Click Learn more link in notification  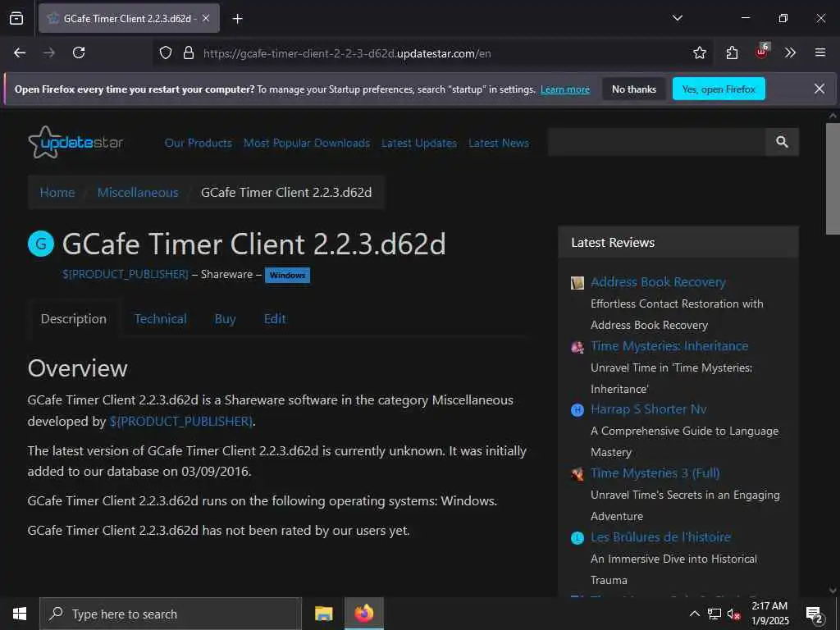564,89
